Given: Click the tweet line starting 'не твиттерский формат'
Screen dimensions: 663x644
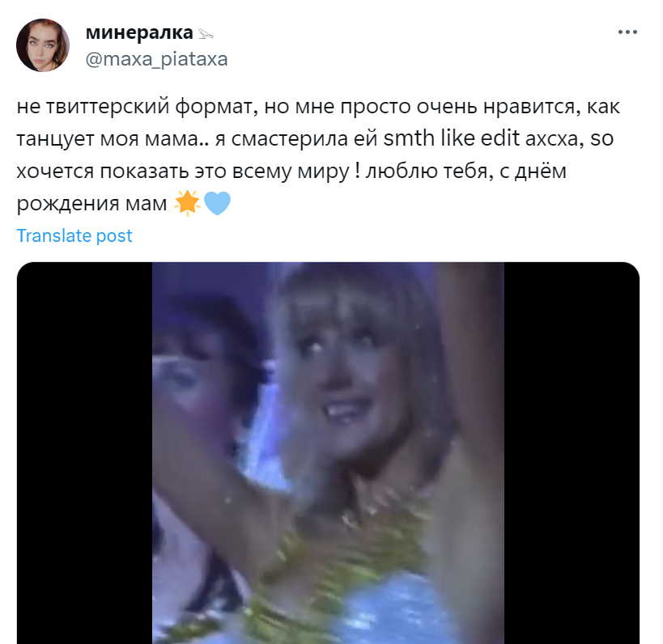Looking at the screenshot, I should tap(318, 107).
